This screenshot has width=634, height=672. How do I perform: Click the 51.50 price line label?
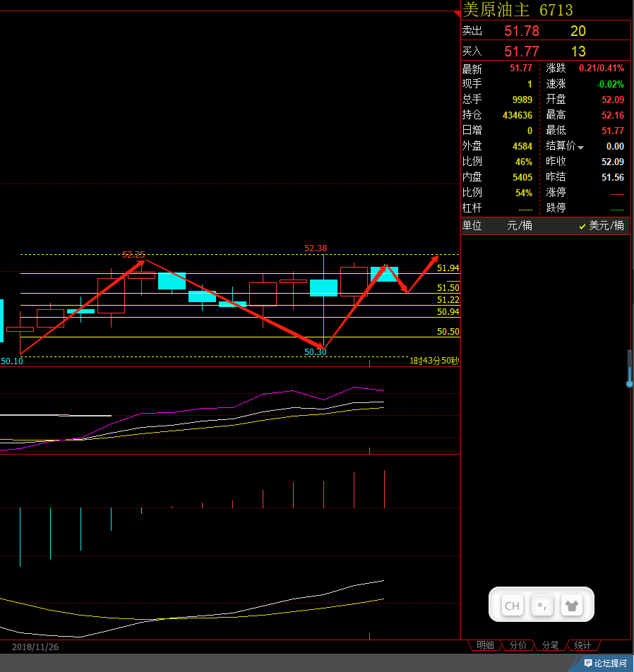click(x=448, y=288)
